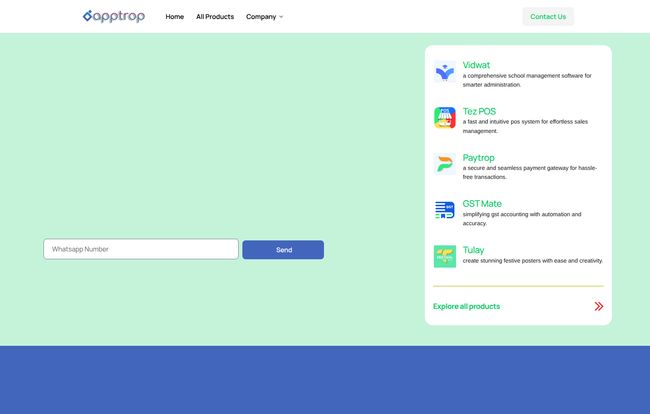Open the All Products menu
This screenshot has height=414, width=650.
215,17
